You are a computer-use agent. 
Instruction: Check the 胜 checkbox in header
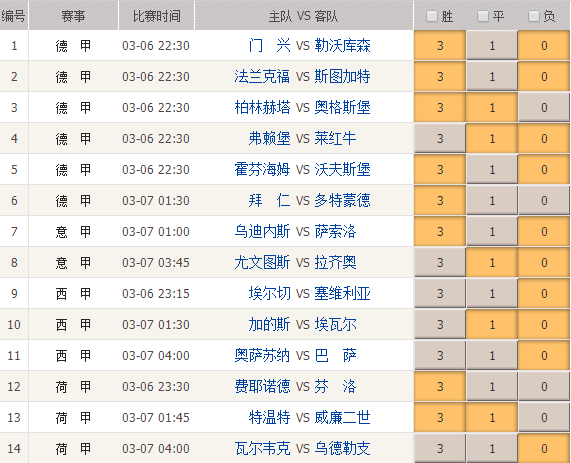coord(432,16)
